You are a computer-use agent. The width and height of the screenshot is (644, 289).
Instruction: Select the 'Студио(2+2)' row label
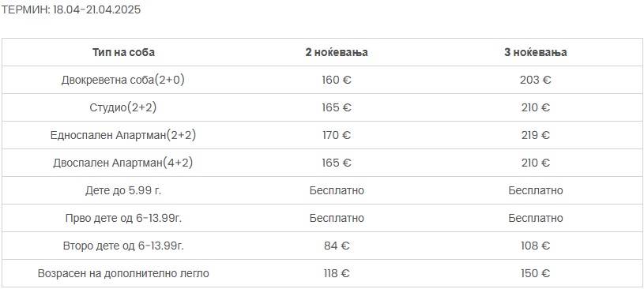coord(123,107)
